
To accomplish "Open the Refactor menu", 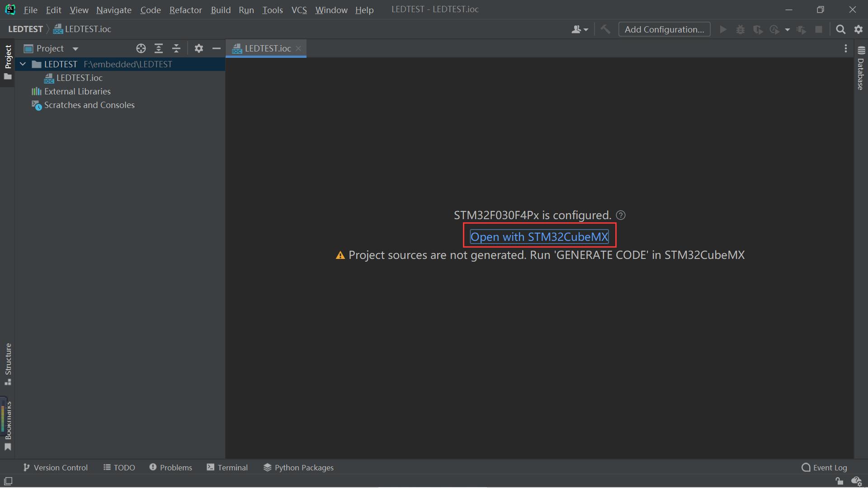I will [185, 10].
